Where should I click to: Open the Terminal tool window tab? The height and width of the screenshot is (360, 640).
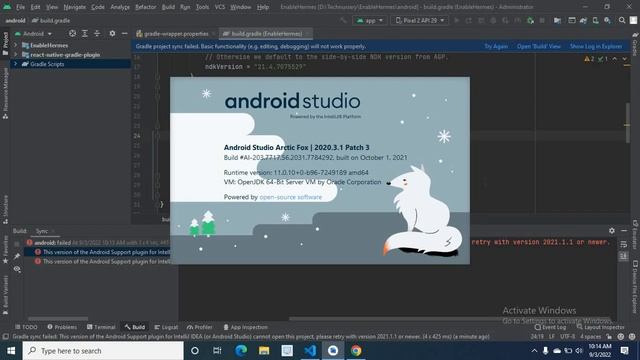101,327
